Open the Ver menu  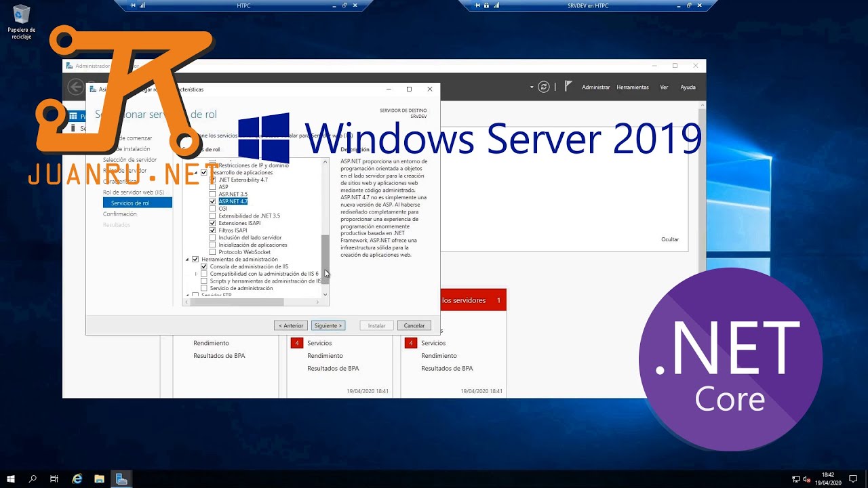(x=665, y=87)
